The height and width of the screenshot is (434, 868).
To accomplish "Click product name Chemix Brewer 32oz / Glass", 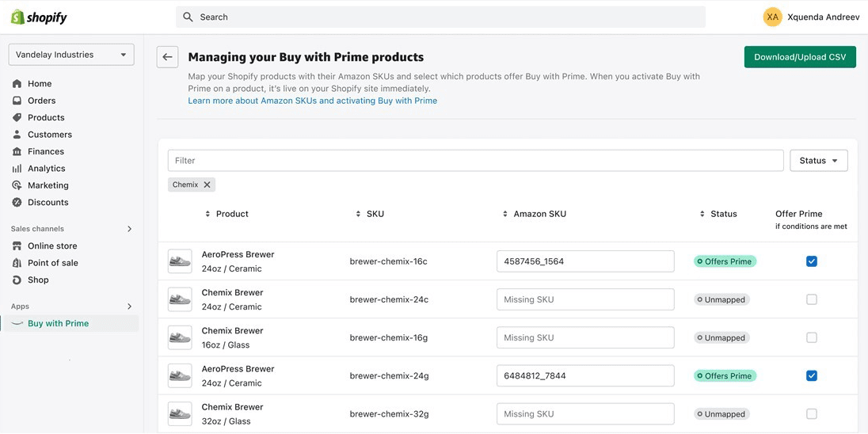I will (x=233, y=414).
